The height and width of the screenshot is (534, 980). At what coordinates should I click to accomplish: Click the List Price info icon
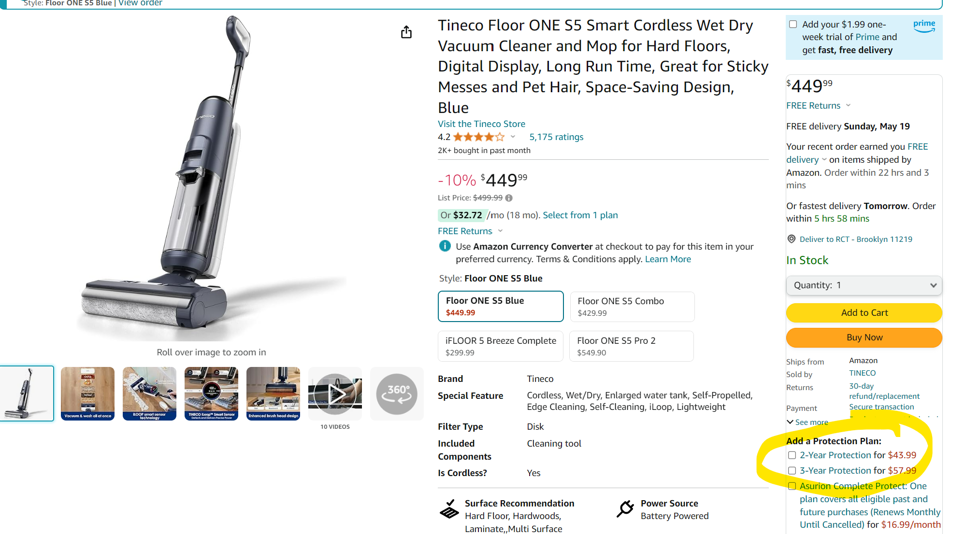[509, 198]
